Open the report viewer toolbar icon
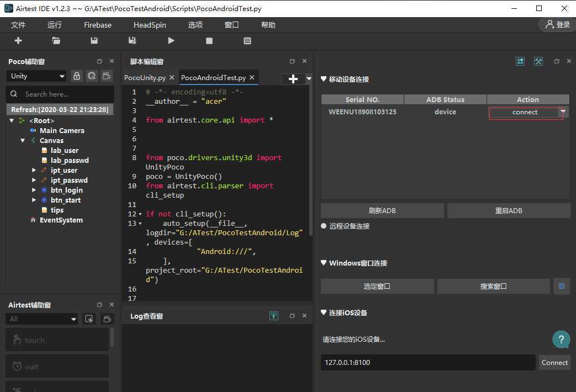Viewport: 576px width, 392px height. 247,41
